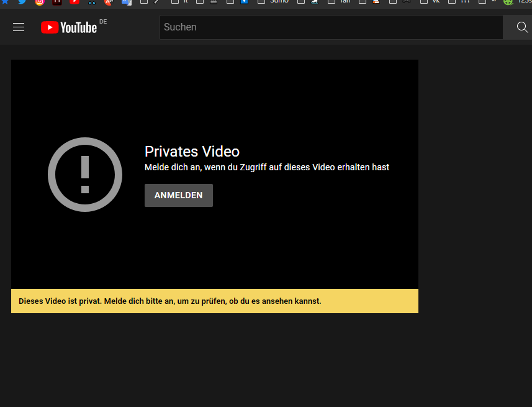This screenshot has height=407, width=532.
Task: Open the Twitter bookmark
Action: (x=22, y=2)
